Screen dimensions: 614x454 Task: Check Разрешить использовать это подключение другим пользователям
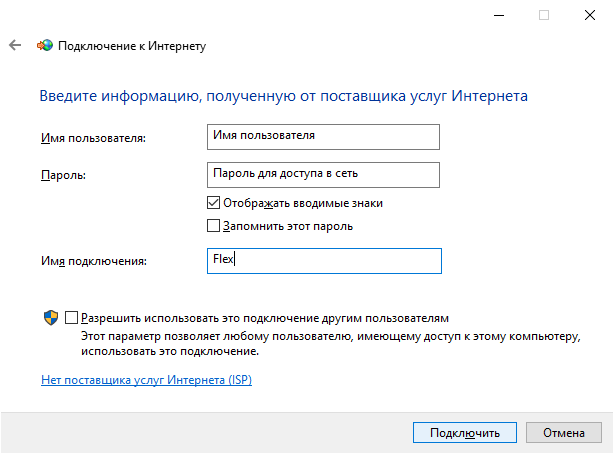[71, 317]
